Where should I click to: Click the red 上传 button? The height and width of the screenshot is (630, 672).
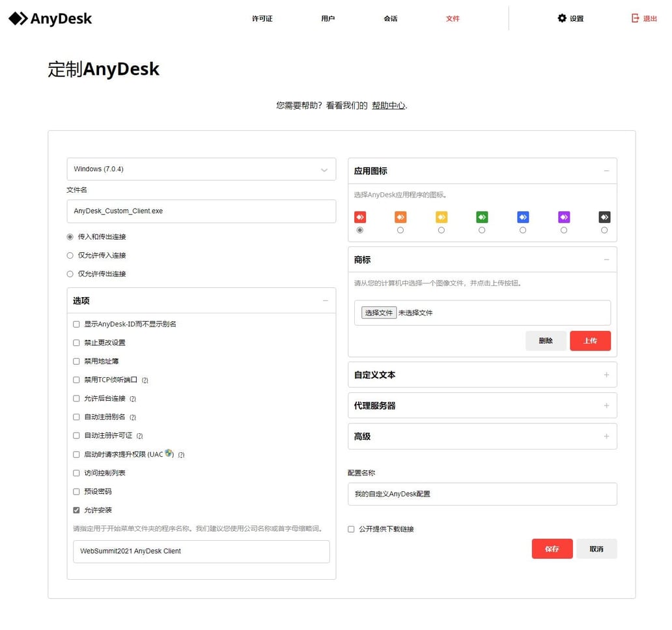tap(590, 341)
